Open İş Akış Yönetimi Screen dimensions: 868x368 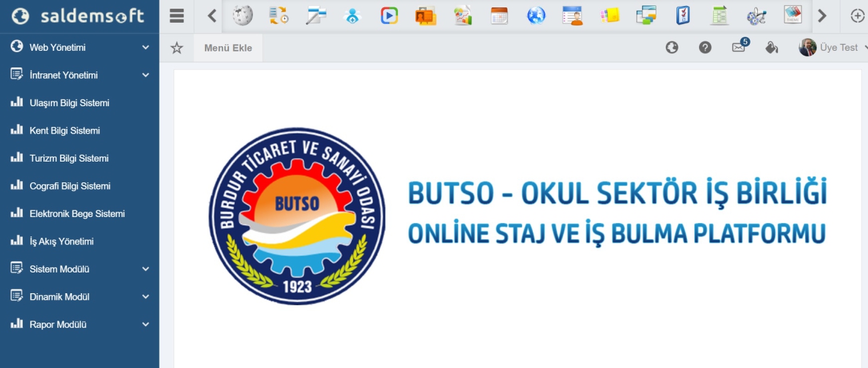coord(79,242)
